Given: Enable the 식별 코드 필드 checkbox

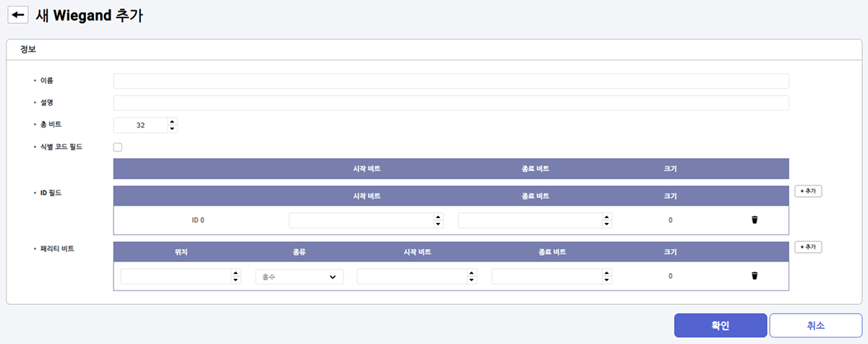Looking at the screenshot, I should pos(118,148).
